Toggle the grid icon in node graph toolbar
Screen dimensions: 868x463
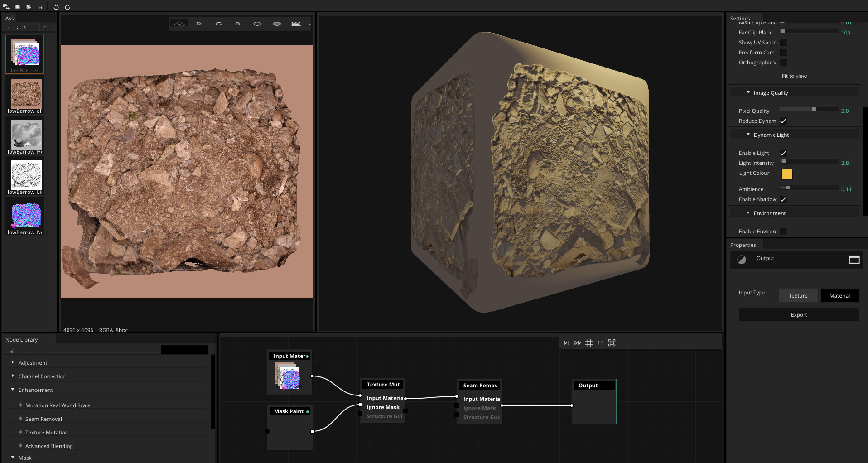coord(589,343)
